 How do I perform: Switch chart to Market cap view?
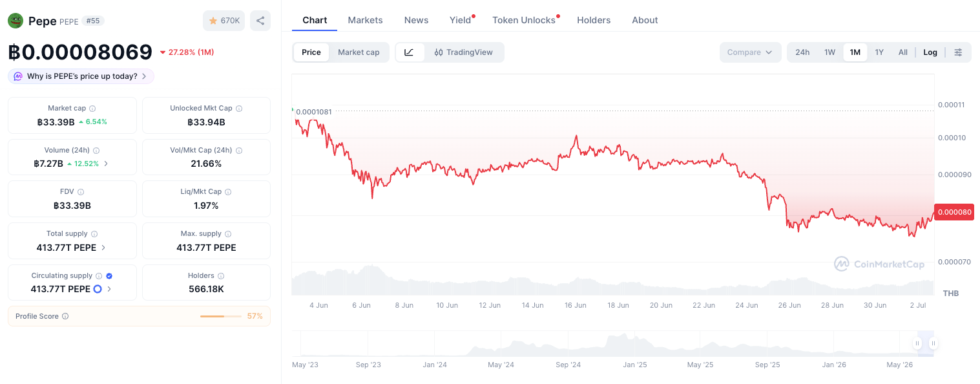point(359,52)
